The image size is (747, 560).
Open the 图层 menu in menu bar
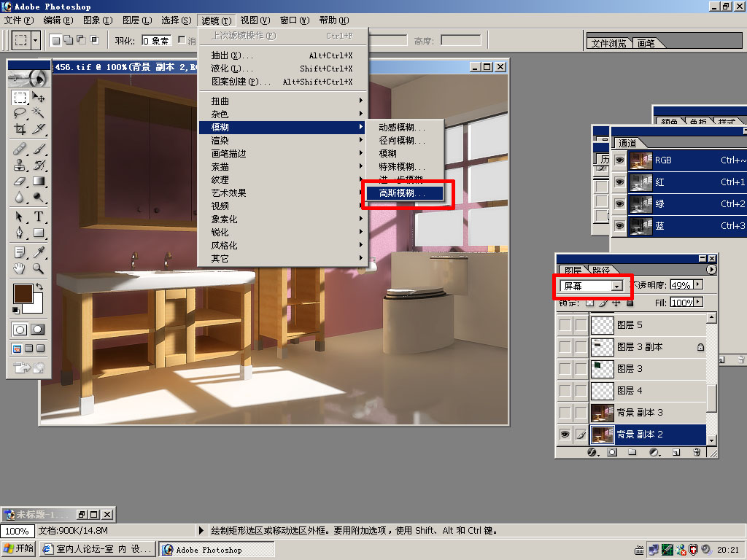pyautogui.click(x=137, y=20)
